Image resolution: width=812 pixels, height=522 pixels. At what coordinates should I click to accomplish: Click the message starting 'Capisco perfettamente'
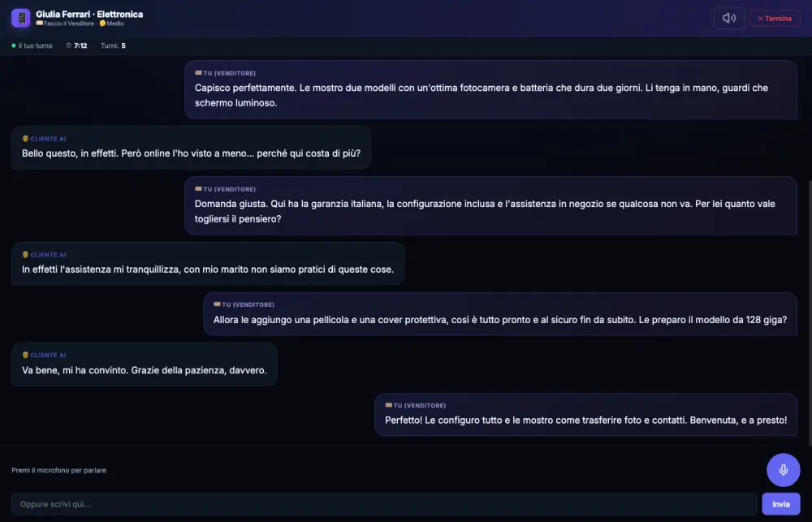coord(490,89)
